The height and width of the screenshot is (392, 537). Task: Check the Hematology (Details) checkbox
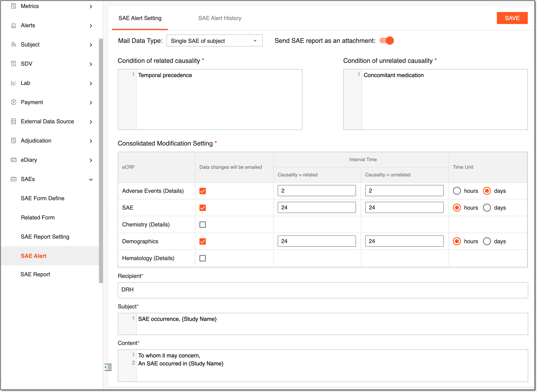tap(202, 258)
